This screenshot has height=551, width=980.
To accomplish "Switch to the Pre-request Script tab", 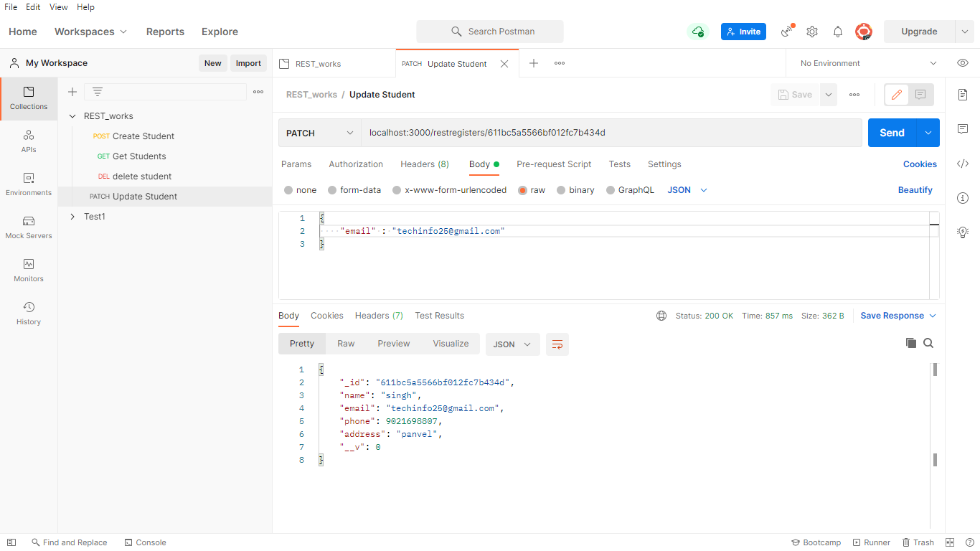I will 554,164.
